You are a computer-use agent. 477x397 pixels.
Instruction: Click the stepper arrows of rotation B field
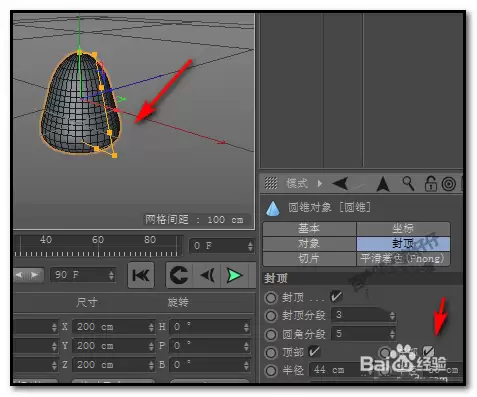[246, 365]
